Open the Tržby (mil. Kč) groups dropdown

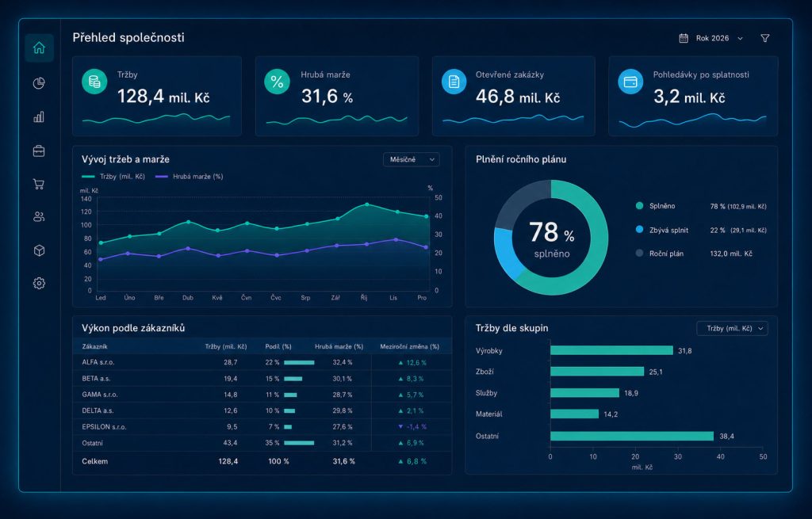point(732,329)
